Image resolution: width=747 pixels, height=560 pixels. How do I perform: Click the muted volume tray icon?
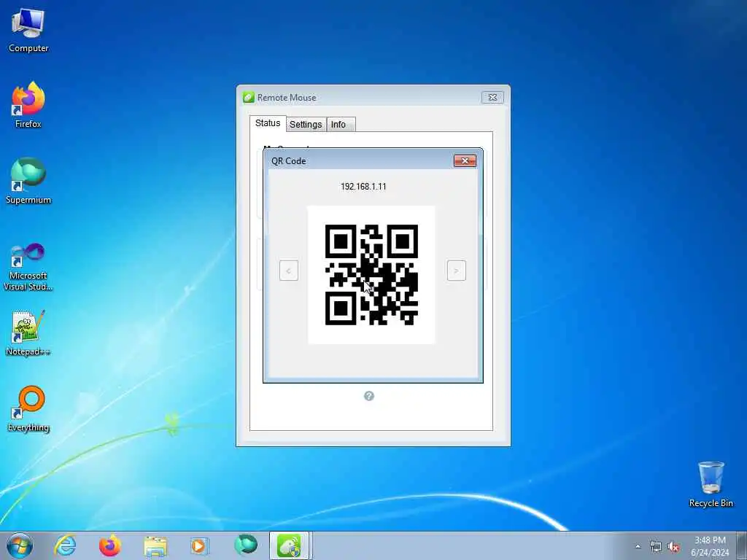pyautogui.click(x=673, y=547)
